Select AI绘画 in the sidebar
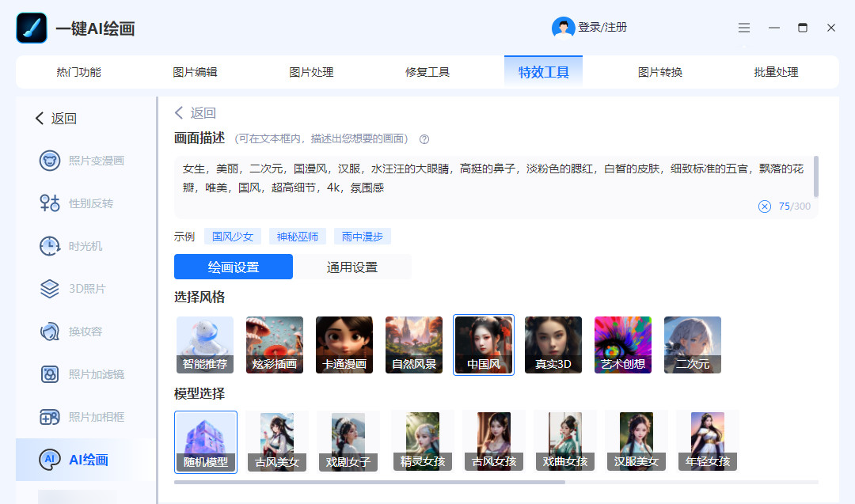The height and width of the screenshot is (504, 855). 85,460
